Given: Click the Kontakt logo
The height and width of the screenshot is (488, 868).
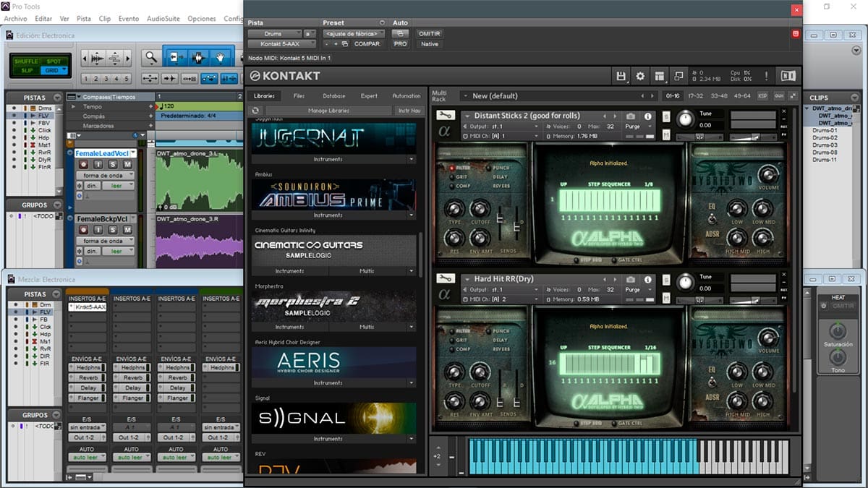Looking at the screenshot, I should coord(285,76).
